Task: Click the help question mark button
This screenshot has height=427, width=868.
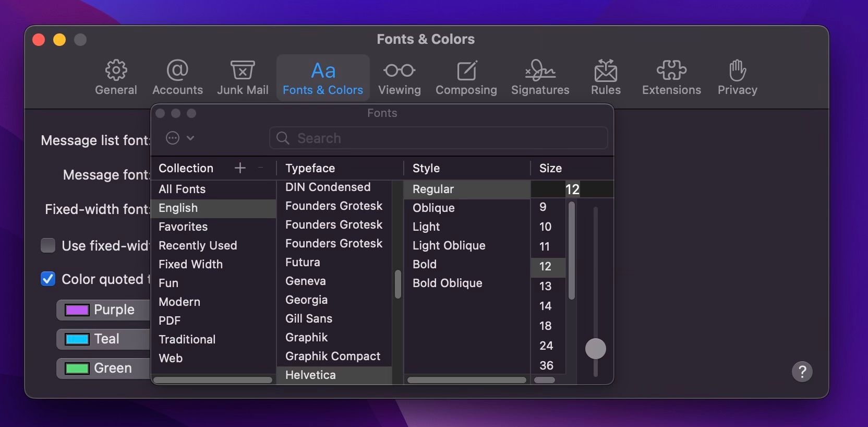Action: point(802,372)
